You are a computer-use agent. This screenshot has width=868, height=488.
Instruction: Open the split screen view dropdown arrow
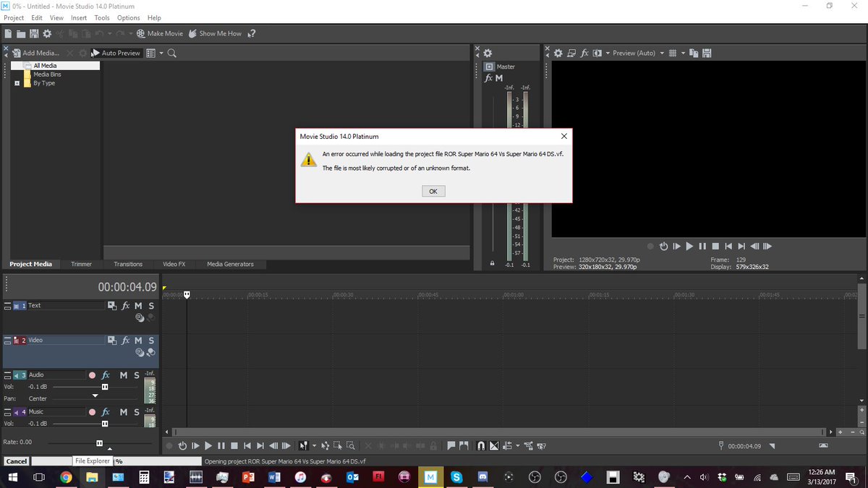pyautogui.click(x=608, y=53)
